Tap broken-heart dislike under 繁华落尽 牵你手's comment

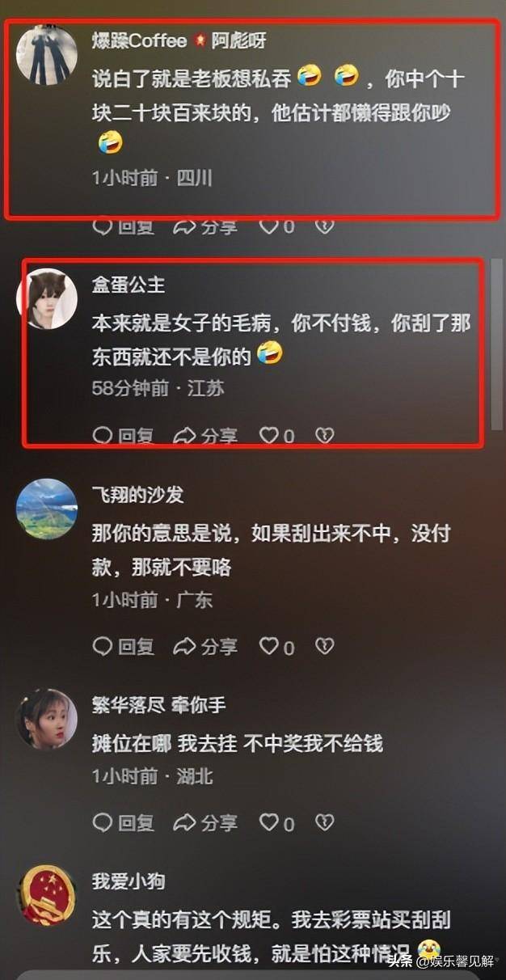click(x=324, y=823)
